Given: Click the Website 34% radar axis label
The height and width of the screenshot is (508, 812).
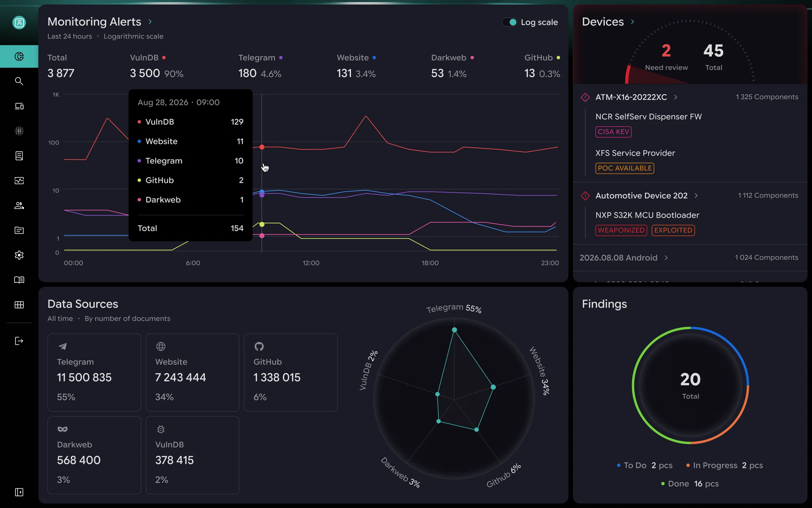Looking at the screenshot, I should 540,370.
